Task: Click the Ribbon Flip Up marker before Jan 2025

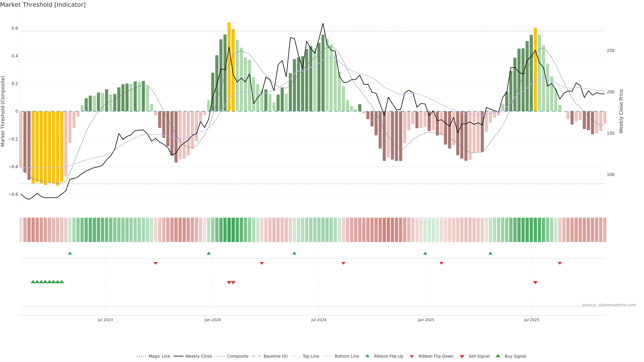Action: [x=425, y=253]
